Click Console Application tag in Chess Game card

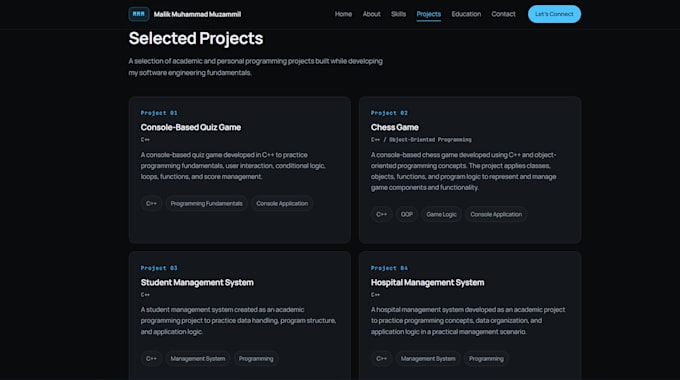496,214
